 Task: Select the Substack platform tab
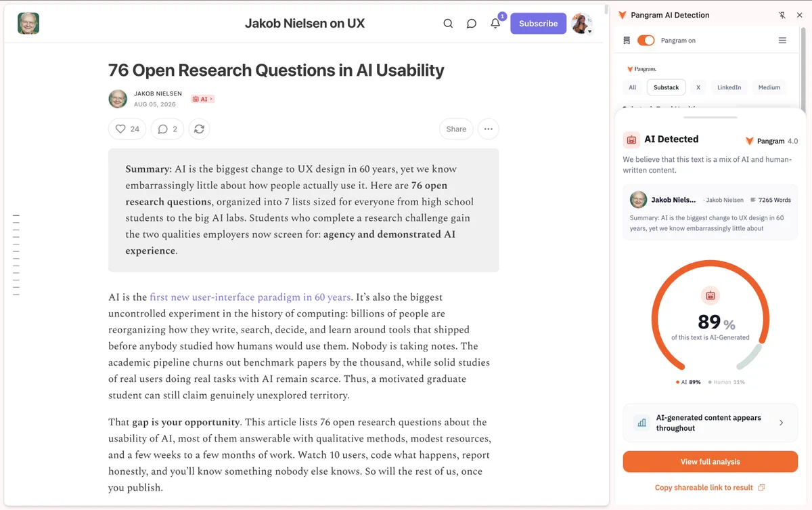coord(666,87)
